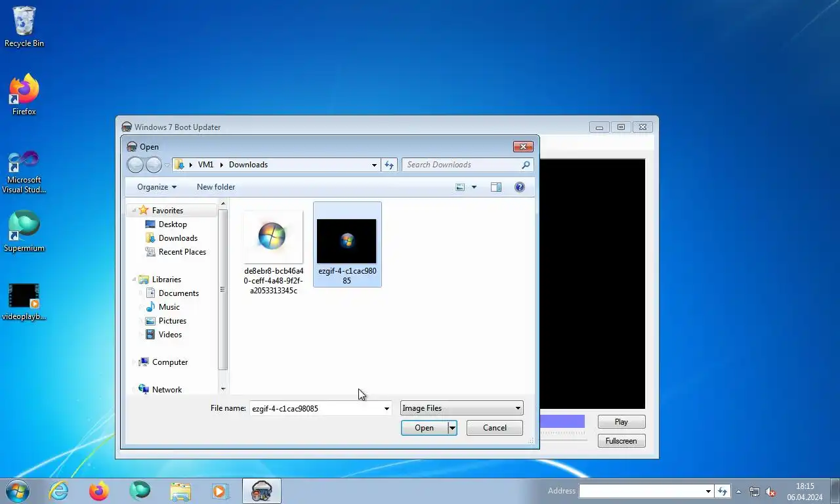
Task: Expand the address bar history dropdown
Action: coord(374,165)
